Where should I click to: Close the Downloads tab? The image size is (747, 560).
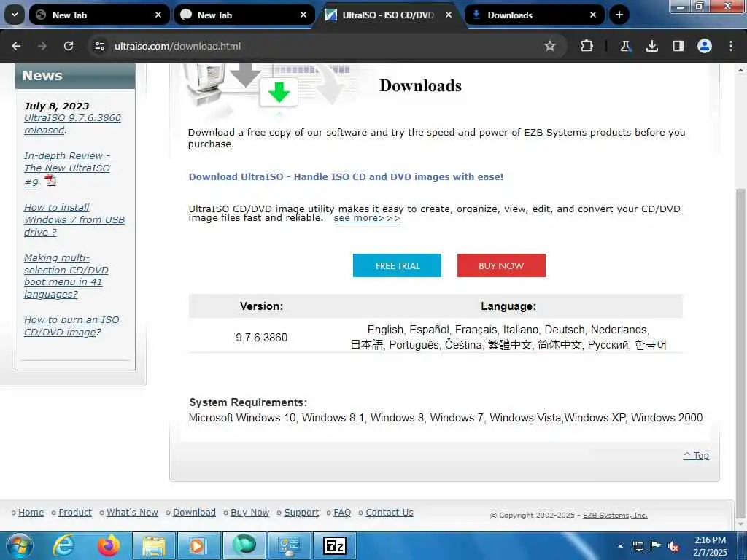[x=593, y=15]
